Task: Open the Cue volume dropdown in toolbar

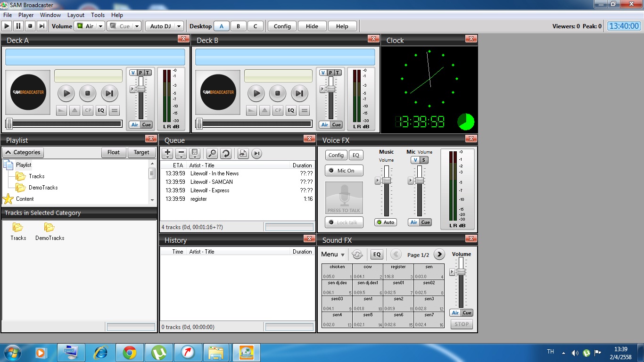Action: [x=137, y=26]
